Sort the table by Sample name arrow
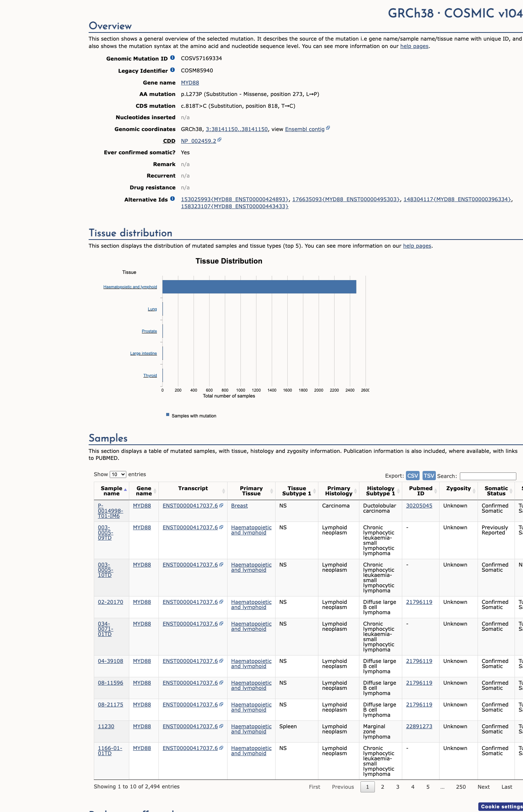The height and width of the screenshot is (812, 523). pos(125,490)
